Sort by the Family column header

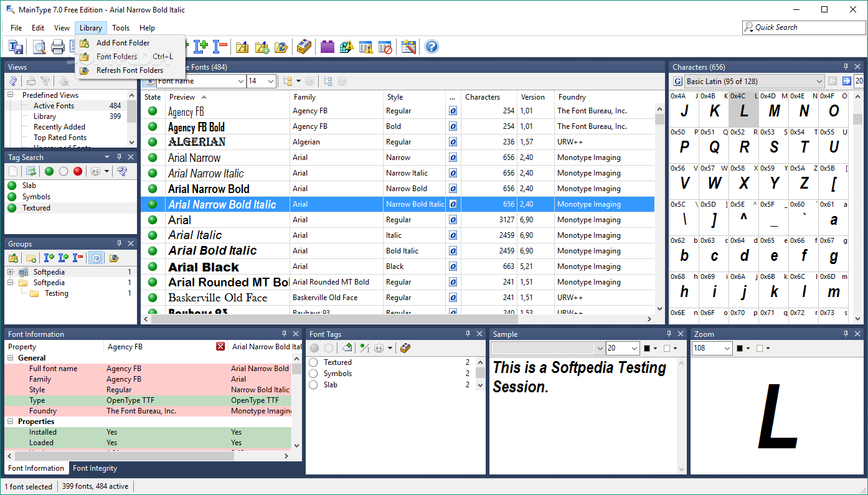point(336,97)
